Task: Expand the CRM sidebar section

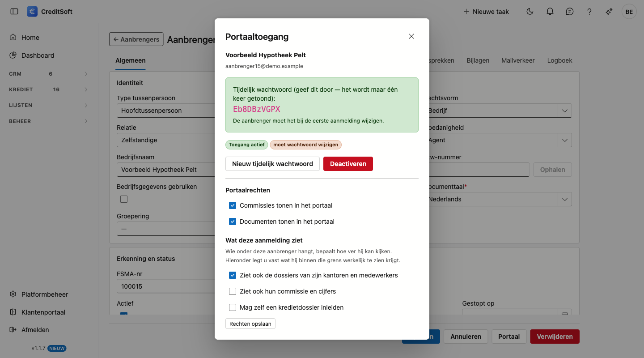Action: (49, 74)
